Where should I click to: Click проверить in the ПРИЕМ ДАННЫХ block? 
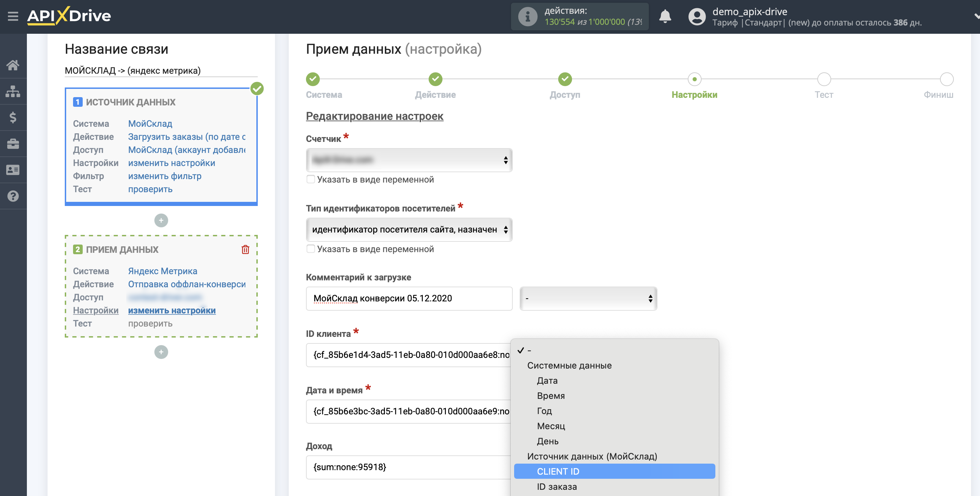point(150,323)
